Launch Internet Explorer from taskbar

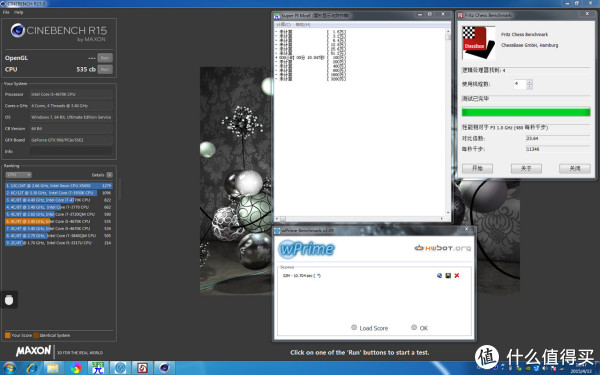click(31, 368)
